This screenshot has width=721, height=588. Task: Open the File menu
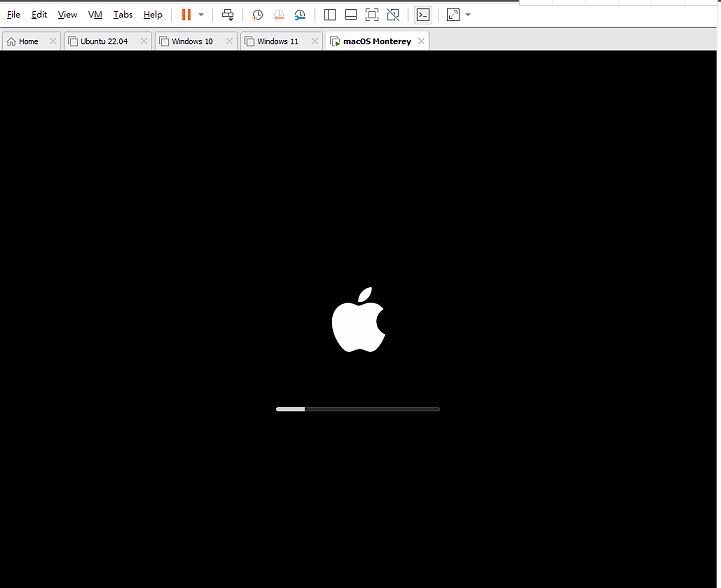click(x=13, y=15)
